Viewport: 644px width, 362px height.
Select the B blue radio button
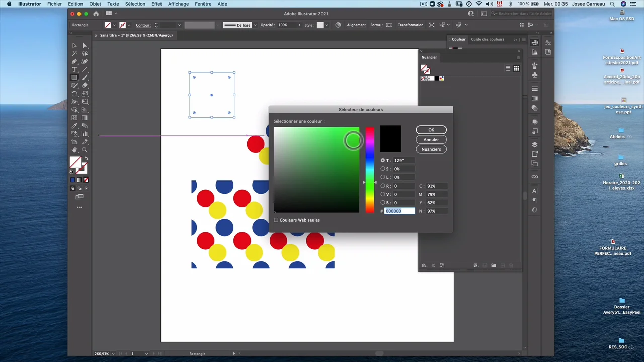pyautogui.click(x=383, y=203)
